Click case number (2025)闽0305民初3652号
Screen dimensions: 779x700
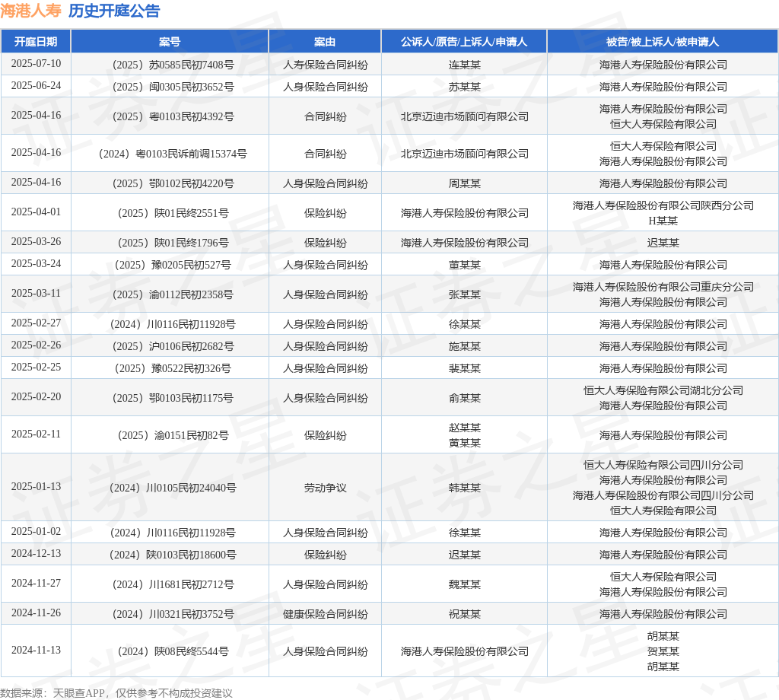click(173, 87)
